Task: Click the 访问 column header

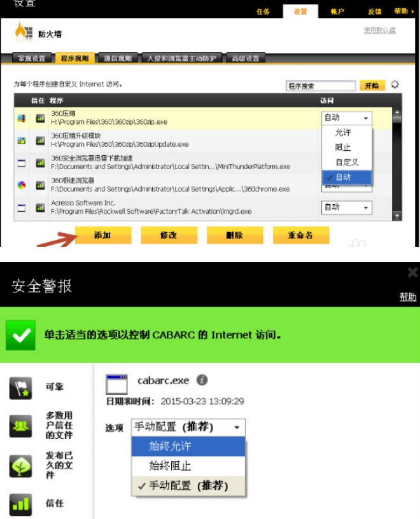Action: coord(326,100)
